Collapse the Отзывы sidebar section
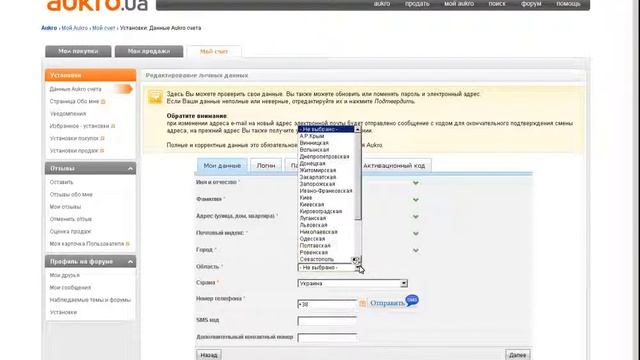 [x=130, y=169]
